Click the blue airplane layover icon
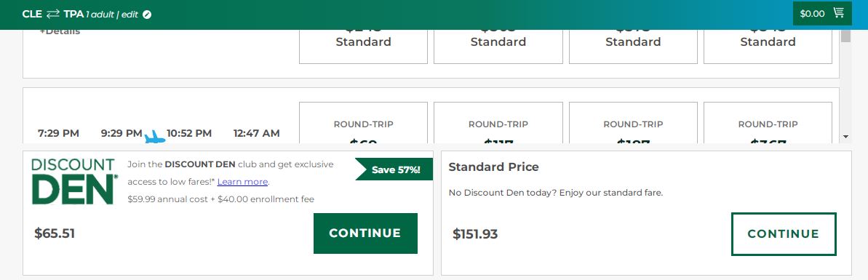868x280 pixels. tap(154, 137)
